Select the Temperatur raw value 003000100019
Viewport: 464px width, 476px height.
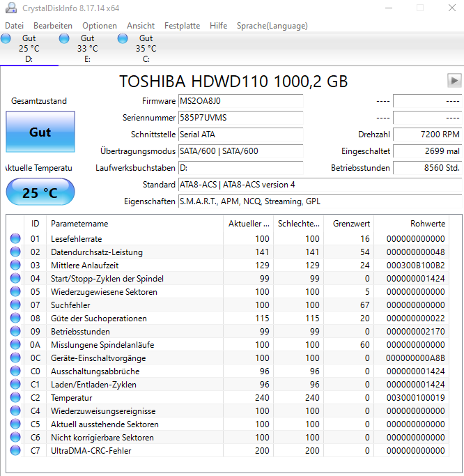(415, 398)
